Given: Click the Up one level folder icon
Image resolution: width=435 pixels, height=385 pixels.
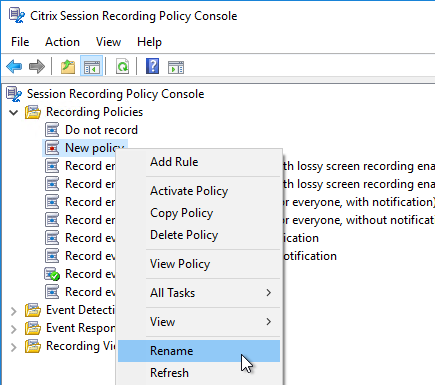Looking at the screenshot, I should tap(68, 67).
